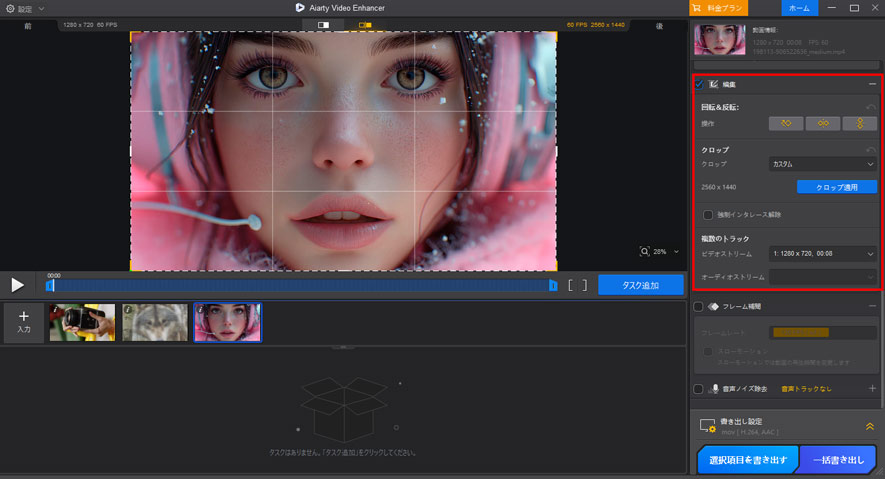Enable the フレーム補間 checkbox
Image resolution: width=885 pixels, height=479 pixels.
698,306
